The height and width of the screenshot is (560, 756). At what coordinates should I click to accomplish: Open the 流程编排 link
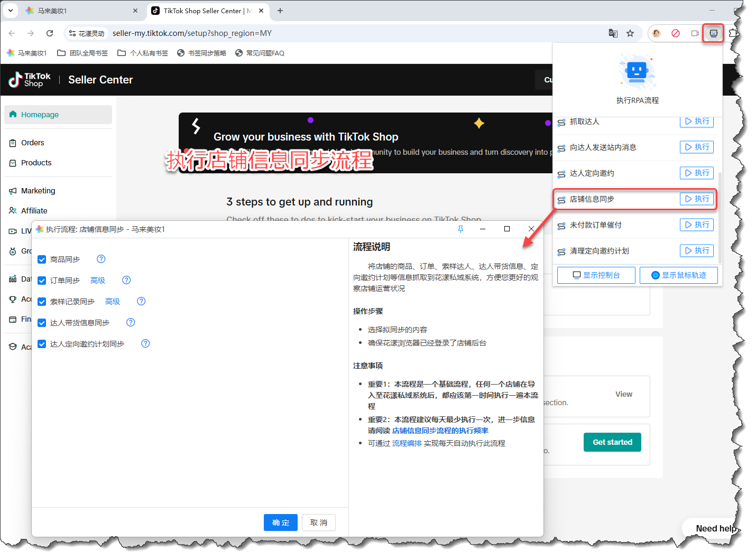pyautogui.click(x=407, y=443)
